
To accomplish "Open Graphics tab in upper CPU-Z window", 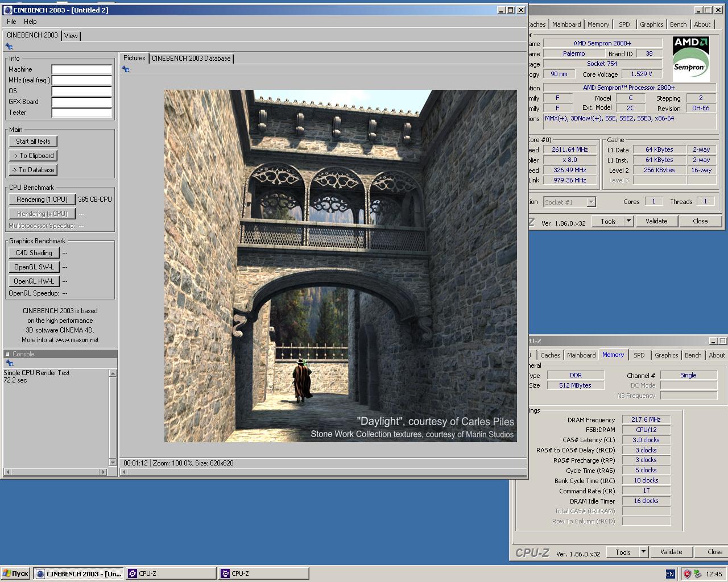I will (652, 24).
